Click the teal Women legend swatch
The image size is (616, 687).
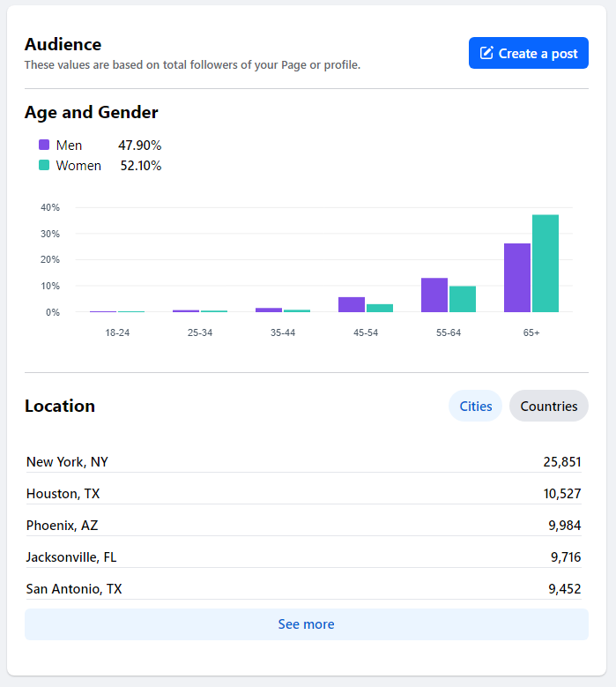(44, 166)
